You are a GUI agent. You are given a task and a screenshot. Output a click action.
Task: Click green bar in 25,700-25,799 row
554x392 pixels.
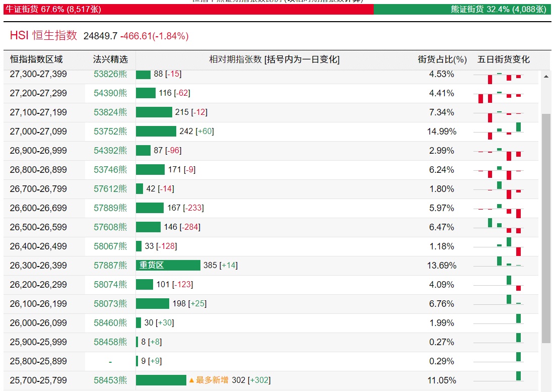click(x=161, y=380)
